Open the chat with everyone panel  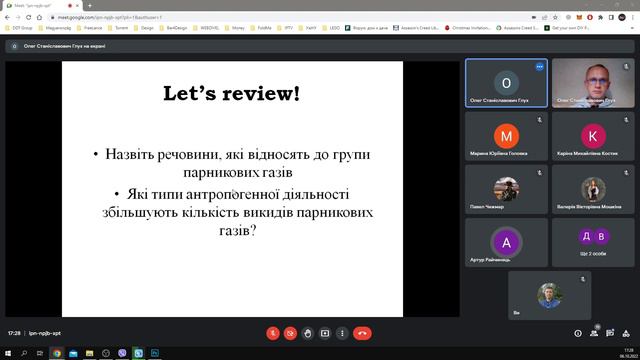[610, 333]
